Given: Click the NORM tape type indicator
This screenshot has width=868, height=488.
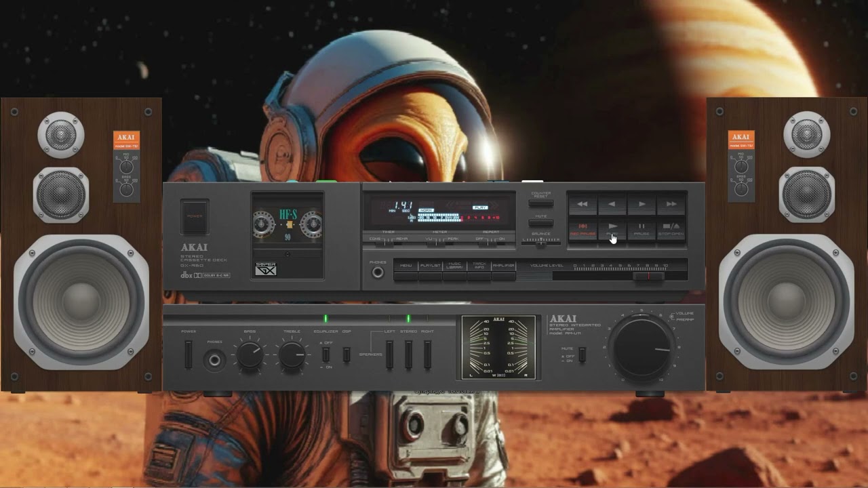Looking at the screenshot, I should point(427,210).
